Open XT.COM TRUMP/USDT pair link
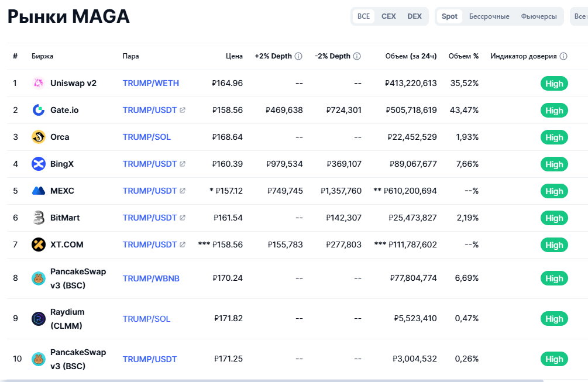Screen dimensions: 588x382 [150, 245]
